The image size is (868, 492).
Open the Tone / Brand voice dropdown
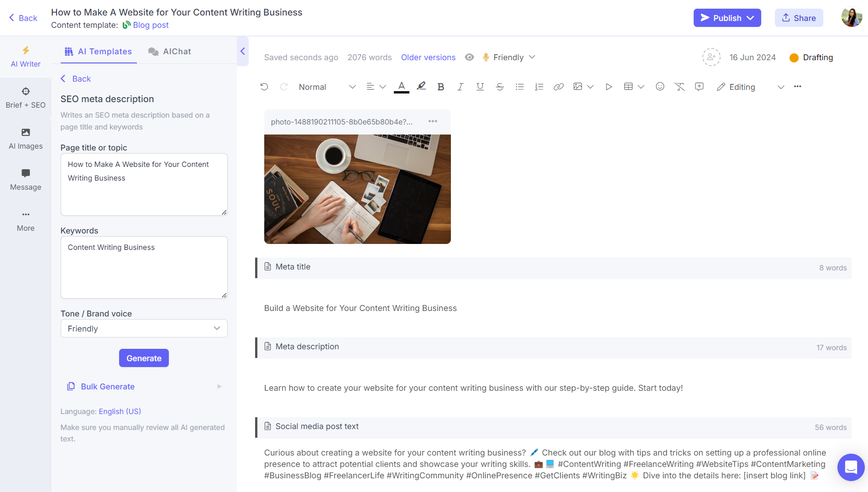(x=144, y=328)
